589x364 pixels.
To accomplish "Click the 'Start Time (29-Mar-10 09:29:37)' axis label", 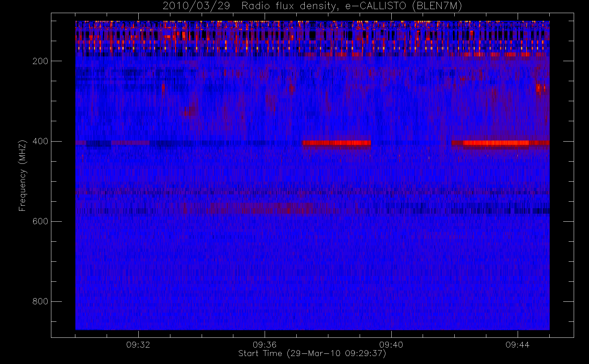I will click(x=312, y=353).
